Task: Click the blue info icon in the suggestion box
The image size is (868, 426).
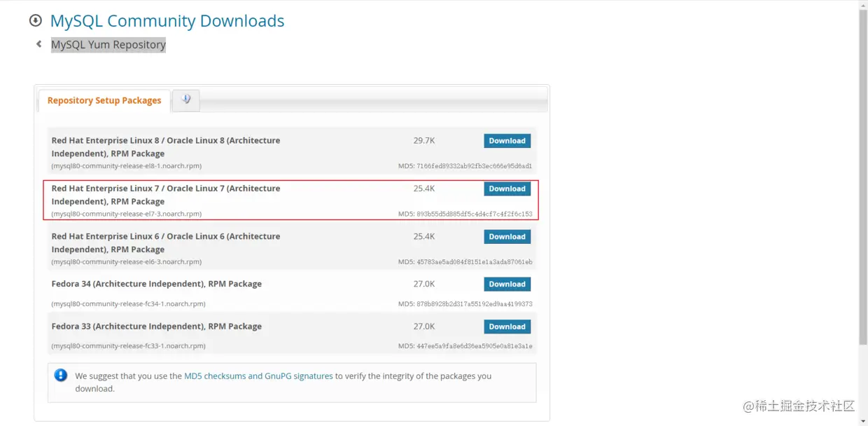Action: 61,376
